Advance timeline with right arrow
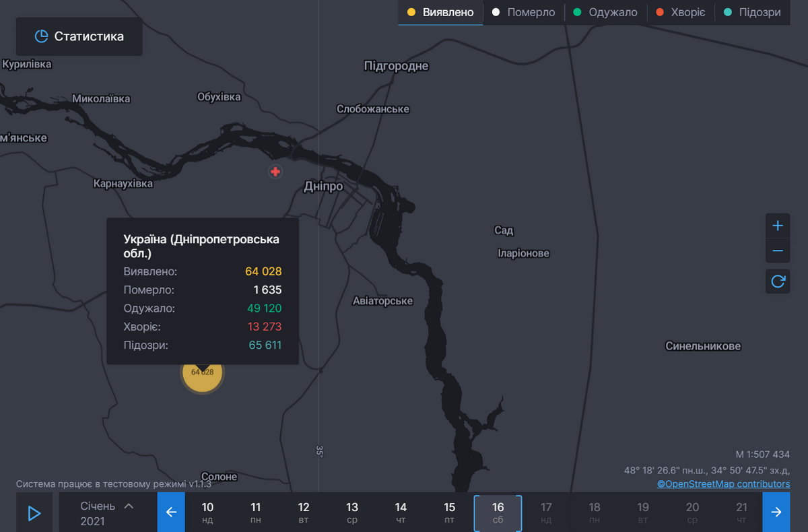Screen dimensions: 808x532 click(x=776, y=512)
